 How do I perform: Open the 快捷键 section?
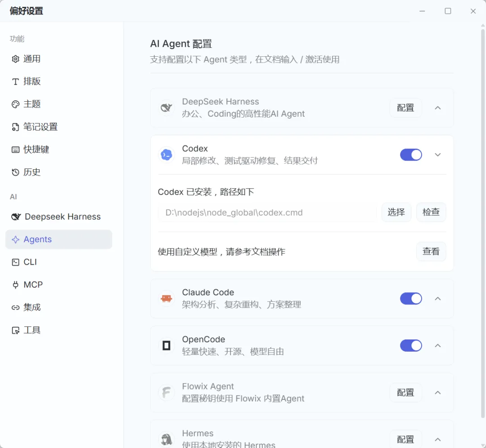(x=58, y=149)
